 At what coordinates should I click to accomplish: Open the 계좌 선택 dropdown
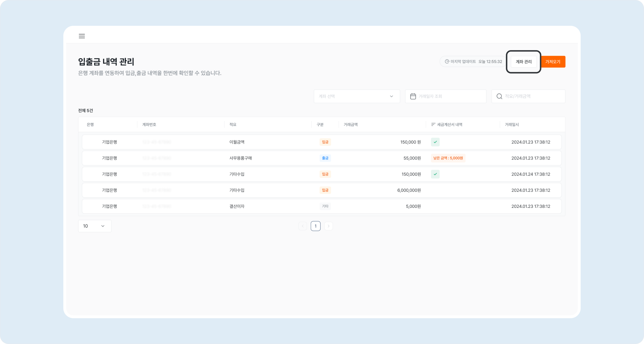pos(357,96)
